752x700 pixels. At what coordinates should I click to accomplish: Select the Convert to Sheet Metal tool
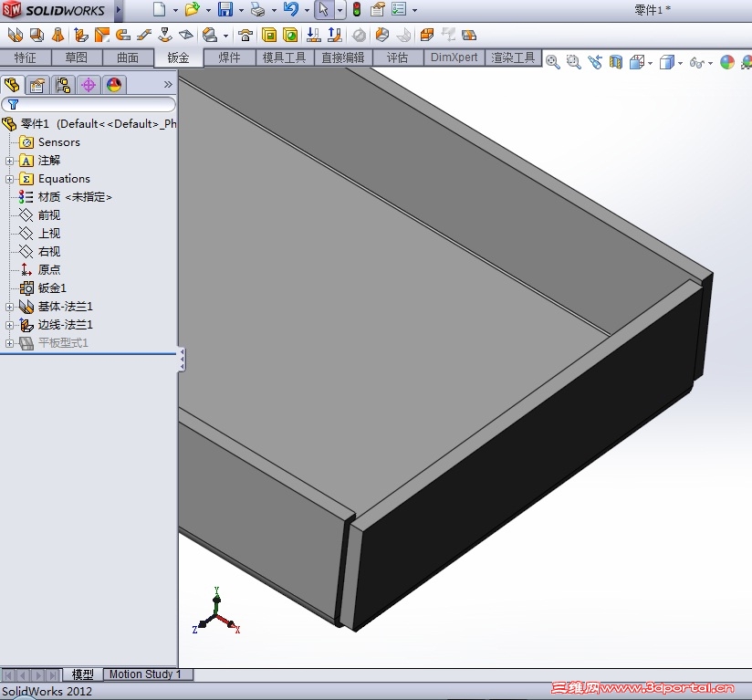[x=37, y=35]
